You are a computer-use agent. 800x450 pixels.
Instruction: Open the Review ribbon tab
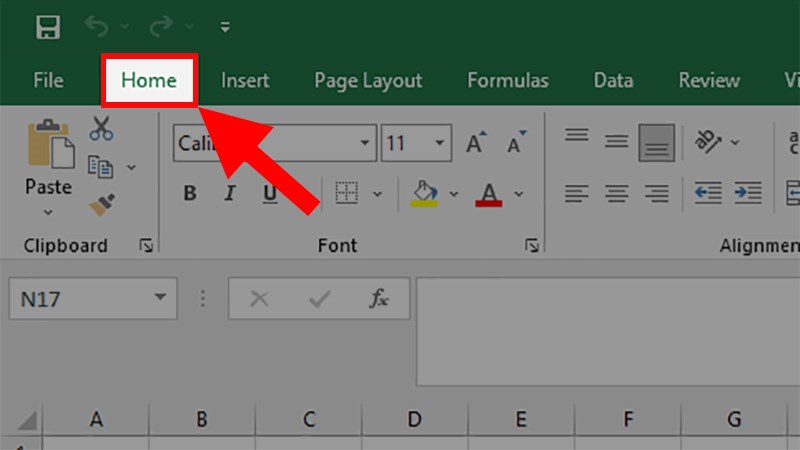pos(709,80)
